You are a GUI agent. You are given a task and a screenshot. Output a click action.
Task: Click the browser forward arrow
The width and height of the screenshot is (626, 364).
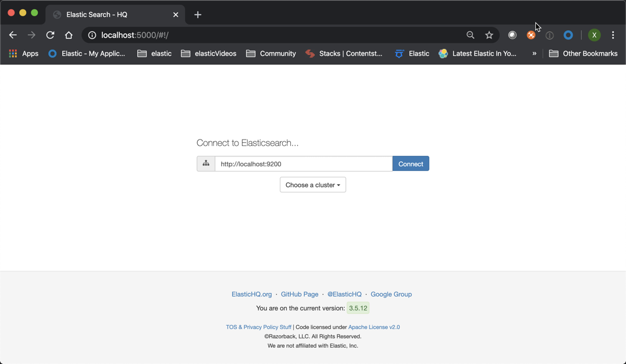point(31,35)
